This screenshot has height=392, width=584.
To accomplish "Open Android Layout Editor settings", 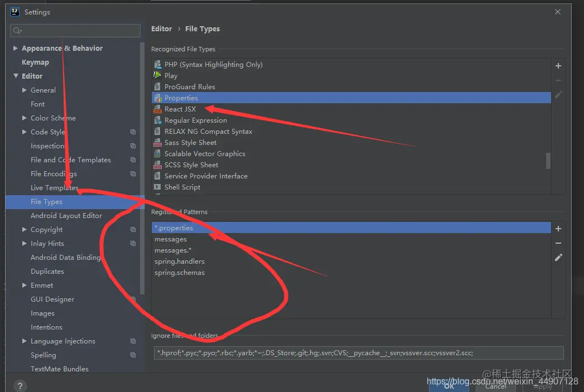I will 66,216.
